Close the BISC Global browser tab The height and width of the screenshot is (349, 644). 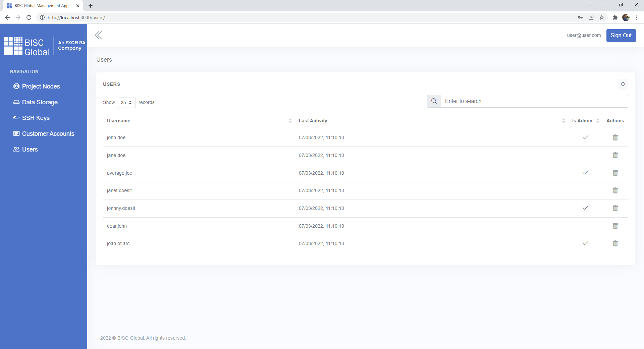[x=78, y=6]
